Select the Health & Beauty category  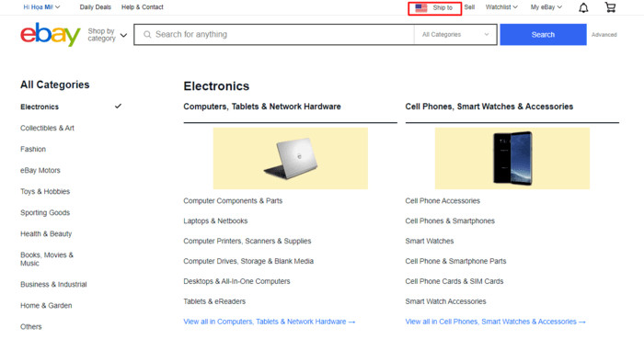46,233
